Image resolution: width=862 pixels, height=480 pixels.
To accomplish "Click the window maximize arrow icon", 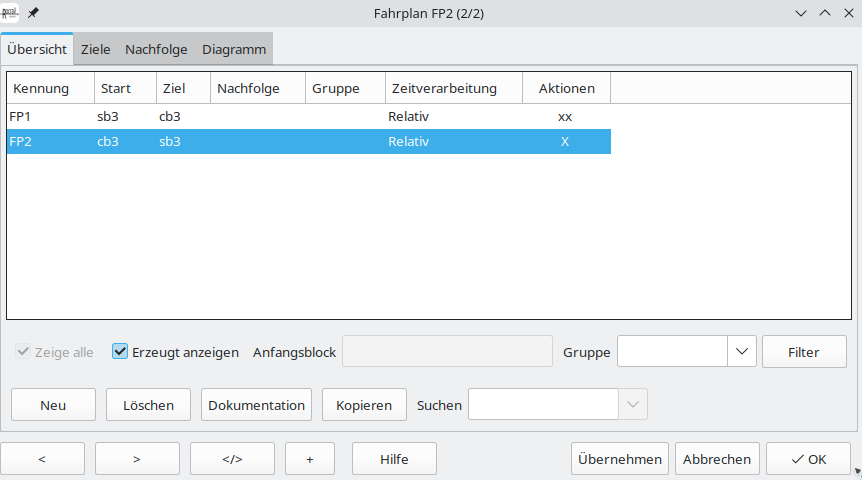I will point(825,12).
